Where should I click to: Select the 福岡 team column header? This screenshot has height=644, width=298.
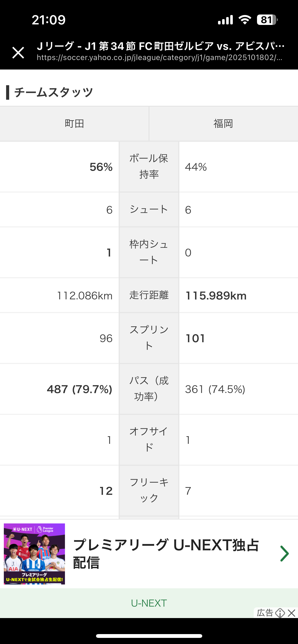pos(223,124)
